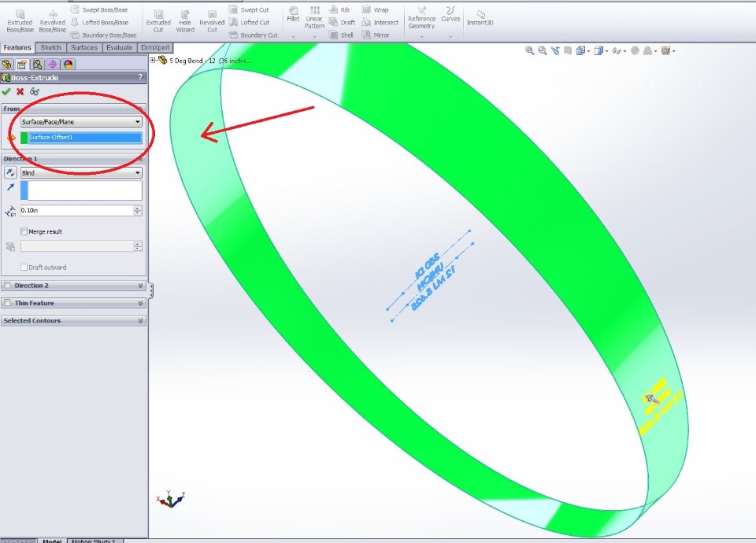The height and width of the screenshot is (543, 756).
Task: Select the Extruded Boss/Base tool
Action: click(20, 22)
